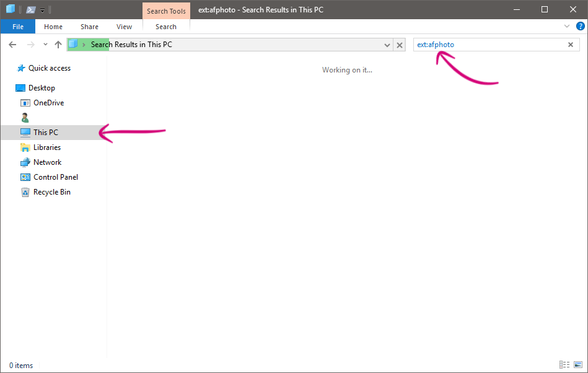Screen dimensions: 588x373
Task: Open the File menu tab
Action: [x=17, y=27]
